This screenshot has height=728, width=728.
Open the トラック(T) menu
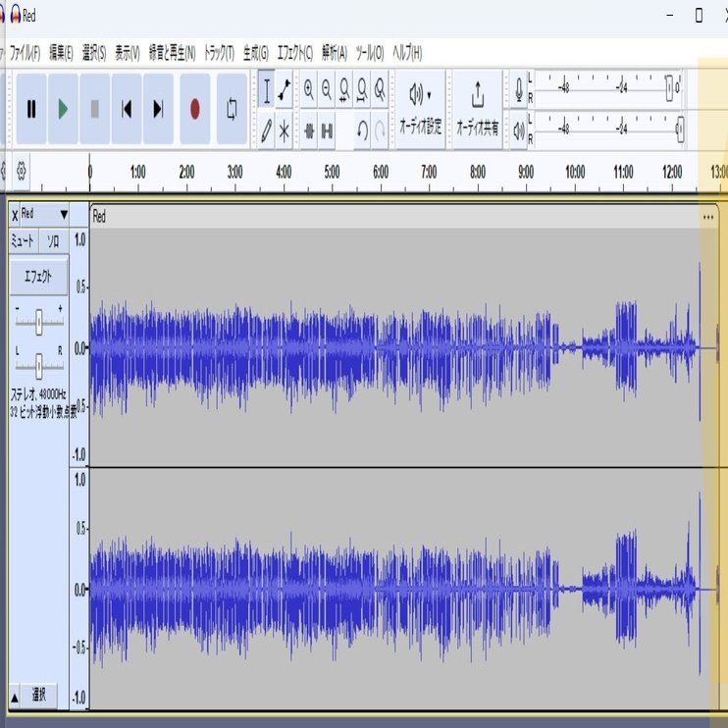pos(220,53)
